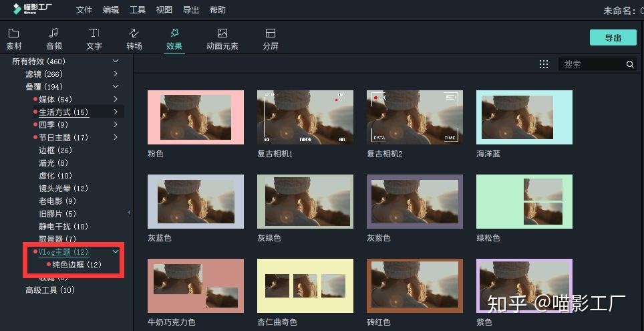
Task: Select the 杏仁曲奇色 border thumbnail
Action: (x=305, y=286)
